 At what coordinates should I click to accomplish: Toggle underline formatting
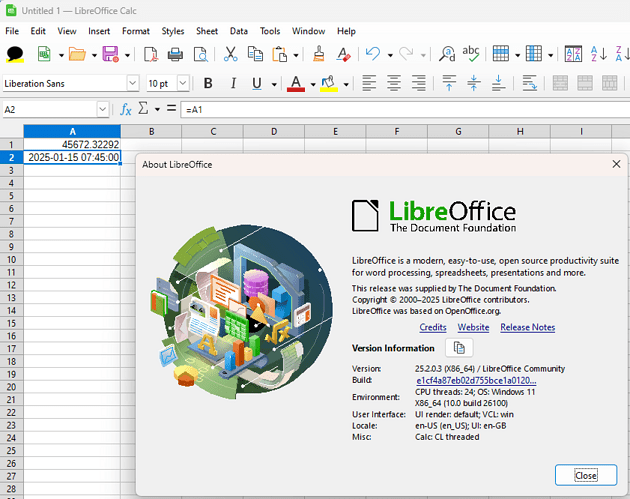[x=257, y=83]
